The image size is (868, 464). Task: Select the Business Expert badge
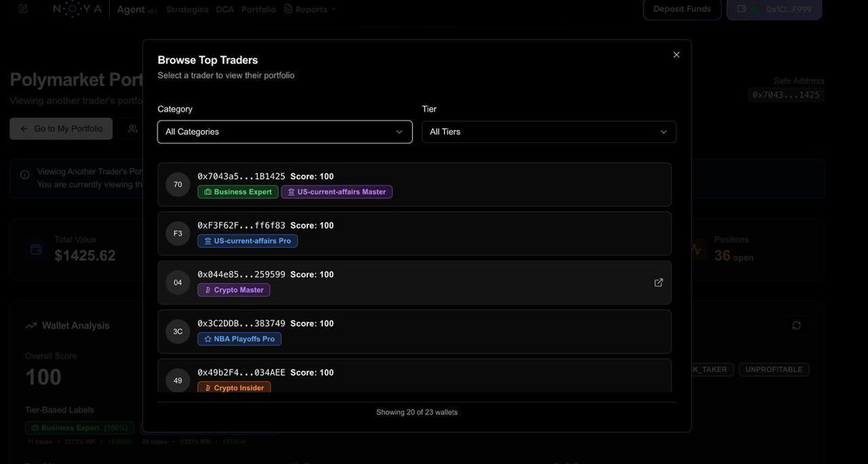click(x=237, y=190)
